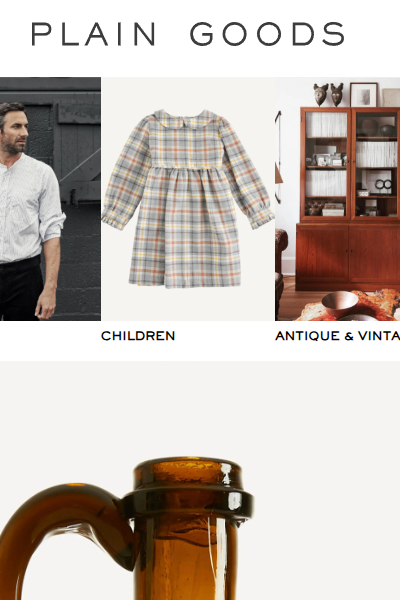
Task: Open the Antique & Vintage category label
Action: click(x=337, y=336)
